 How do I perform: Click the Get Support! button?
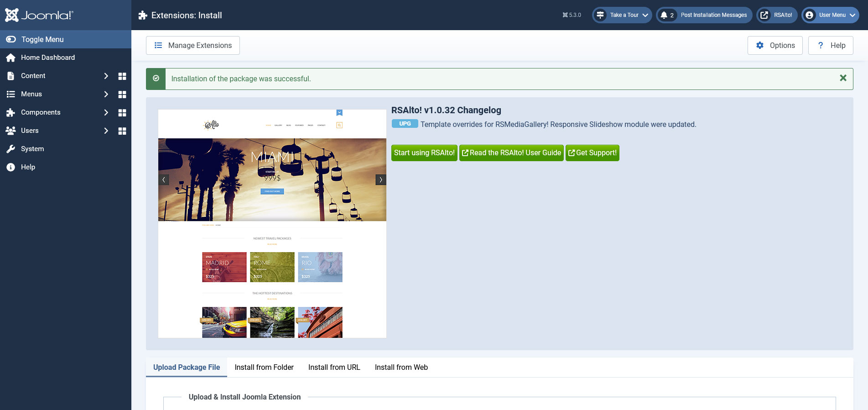click(593, 153)
